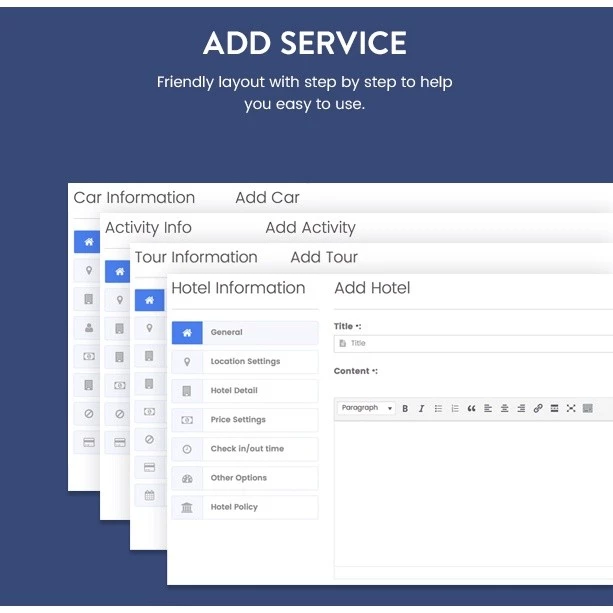Click the "Add Car" heading

(267, 198)
